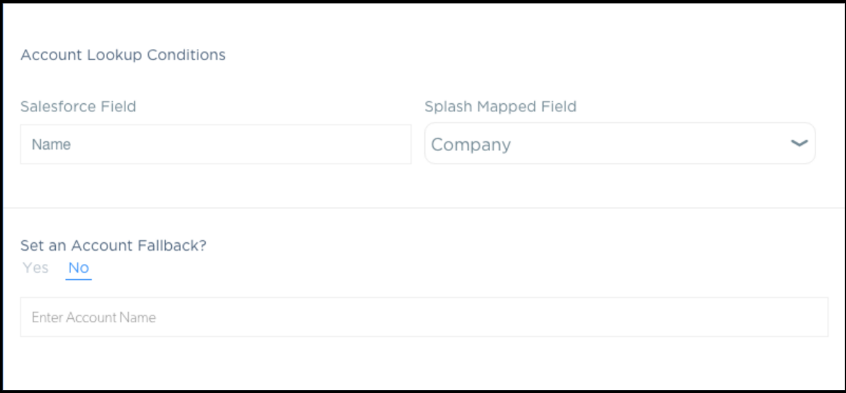
Task: Click the Company text in the mapped field
Action: [471, 145]
